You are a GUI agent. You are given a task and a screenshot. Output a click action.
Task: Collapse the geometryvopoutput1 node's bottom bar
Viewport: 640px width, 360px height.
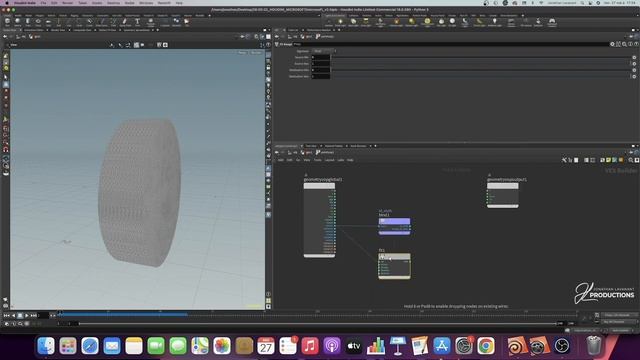(503, 206)
